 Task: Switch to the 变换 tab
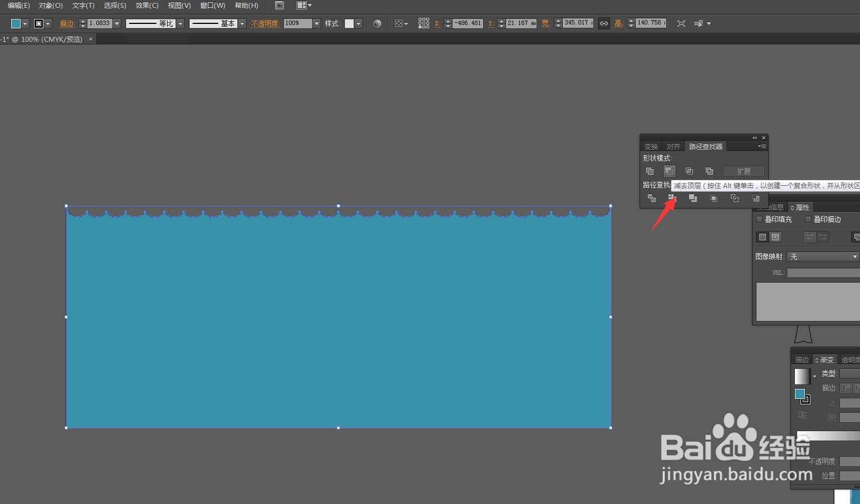click(x=651, y=146)
